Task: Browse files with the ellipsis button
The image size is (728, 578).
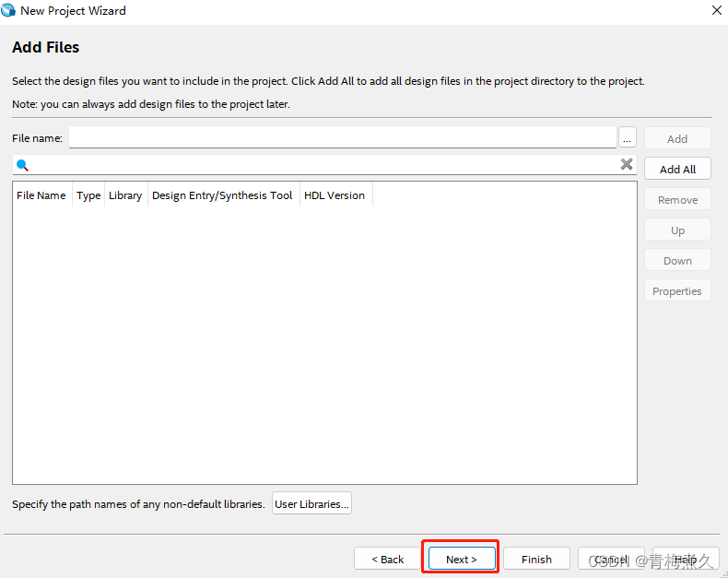Action: coord(628,138)
